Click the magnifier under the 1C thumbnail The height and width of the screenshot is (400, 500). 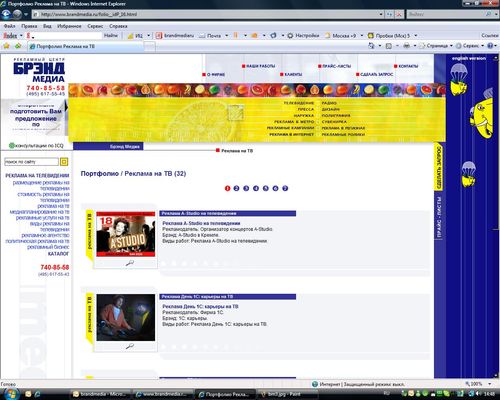click(x=129, y=346)
